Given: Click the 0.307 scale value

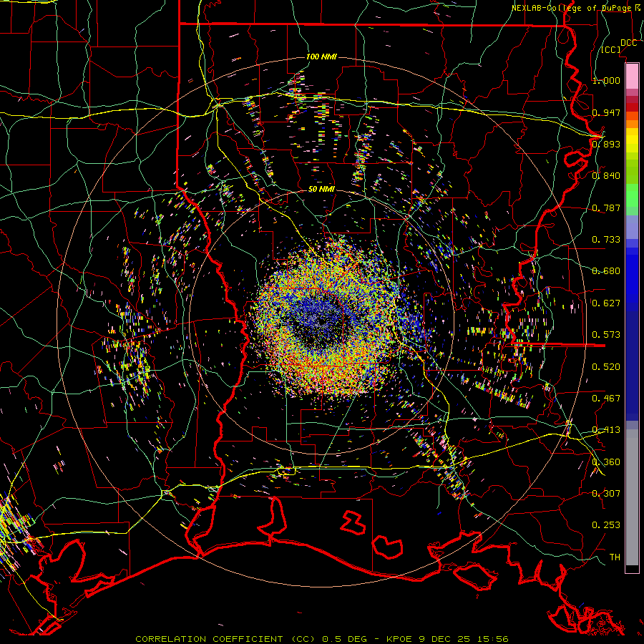Looking at the screenshot, I should (x=606, y=493).
